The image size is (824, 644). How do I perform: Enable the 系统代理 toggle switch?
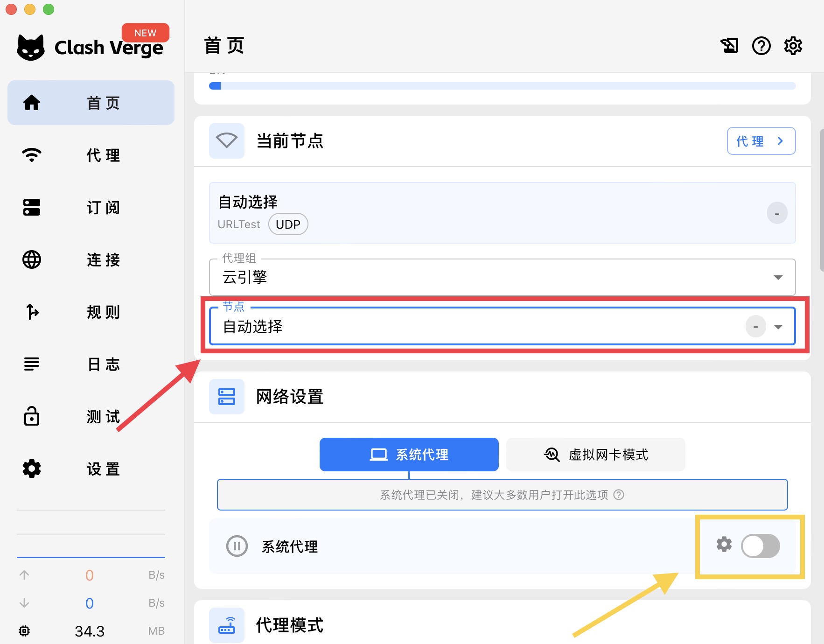[x=760, y=546]
